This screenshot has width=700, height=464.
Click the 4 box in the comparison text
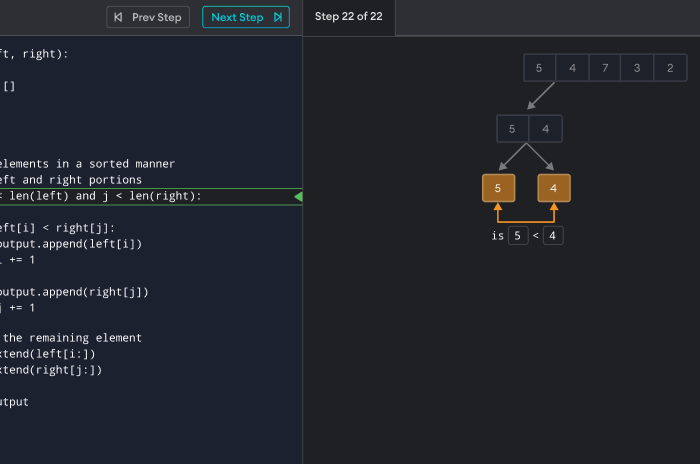(x=552, y=236)
